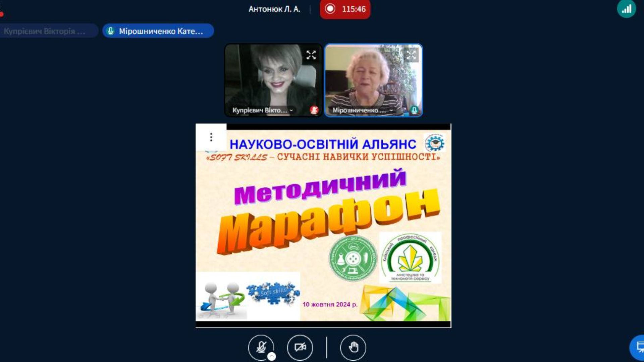Viewport: 644px width, 362px height.
Task: Click the muted mic indicator on Купрієвич video
Action: click(314, 110)
